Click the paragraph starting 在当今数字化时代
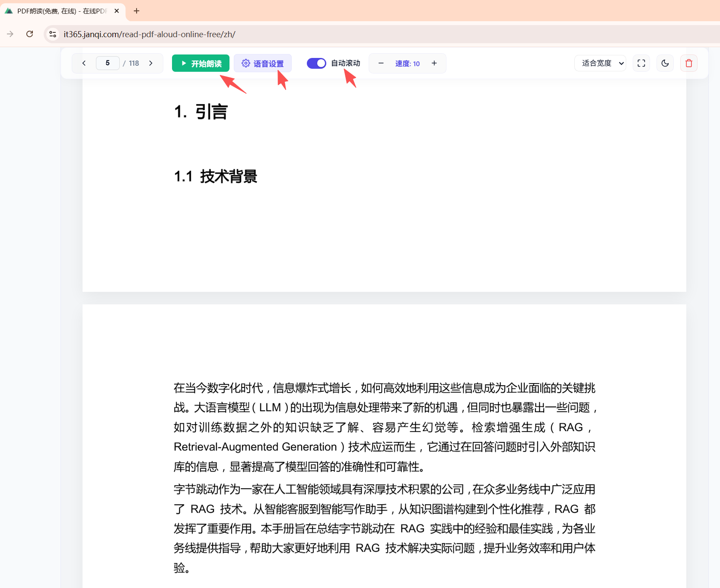Viewport: 720px width, 588px height. (385, 427)
